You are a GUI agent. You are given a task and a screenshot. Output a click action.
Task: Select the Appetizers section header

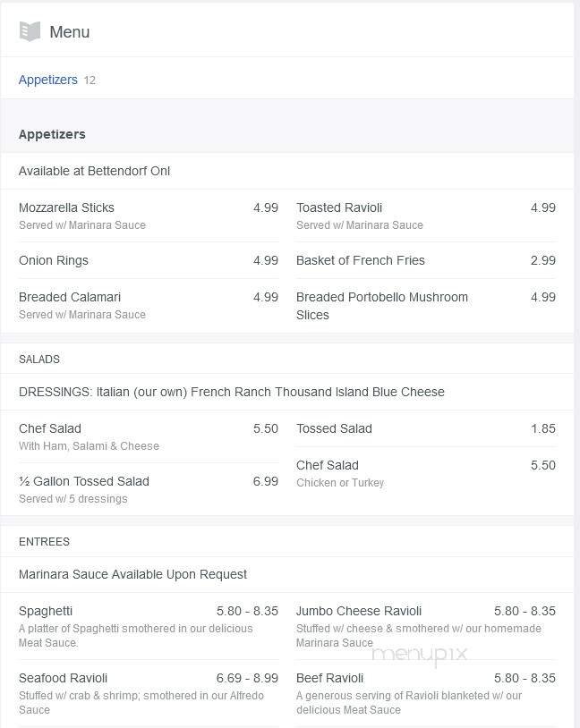52,133
